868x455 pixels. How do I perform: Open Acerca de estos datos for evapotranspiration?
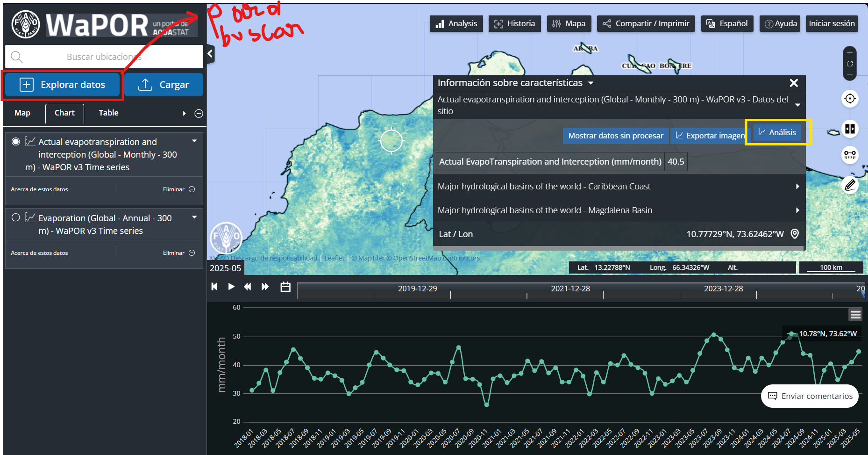[x=39, y=189]
